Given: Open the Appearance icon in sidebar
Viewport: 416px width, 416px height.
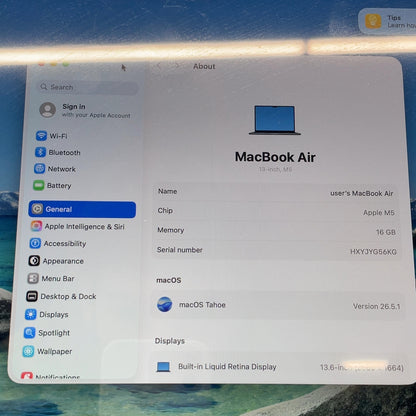Looking at the screenshot, I should (34, 261).
